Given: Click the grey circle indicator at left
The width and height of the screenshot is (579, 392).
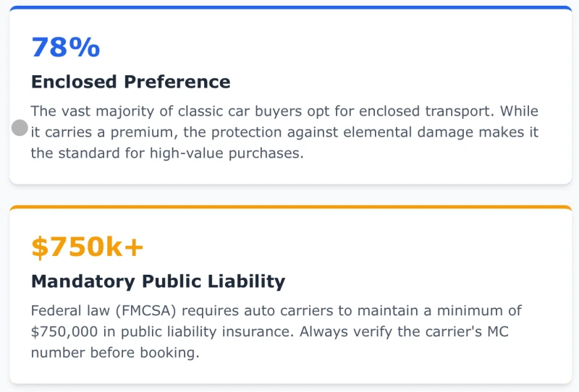Looking at the screenshot, I should pyautogui.click(x=20, y=129).
